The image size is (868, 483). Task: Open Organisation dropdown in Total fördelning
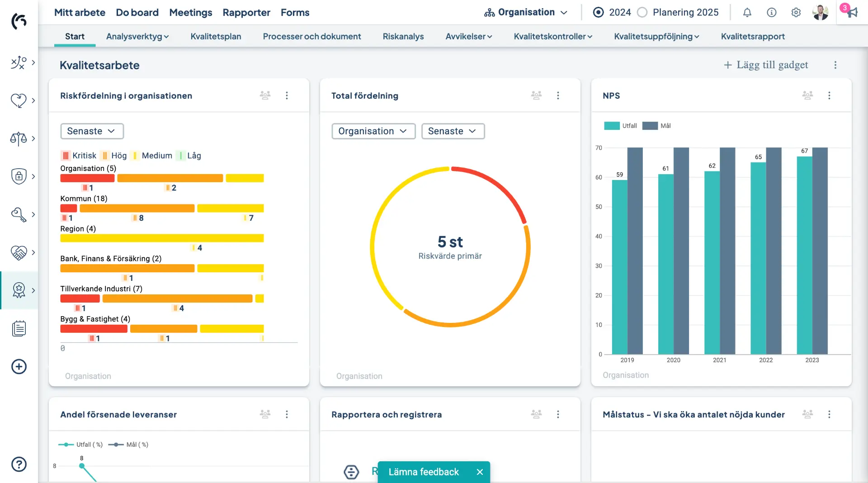(x=373, y=131)
